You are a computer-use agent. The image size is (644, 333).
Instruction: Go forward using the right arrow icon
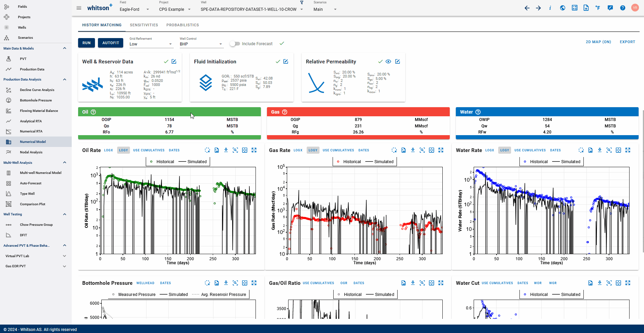point(538,8)
